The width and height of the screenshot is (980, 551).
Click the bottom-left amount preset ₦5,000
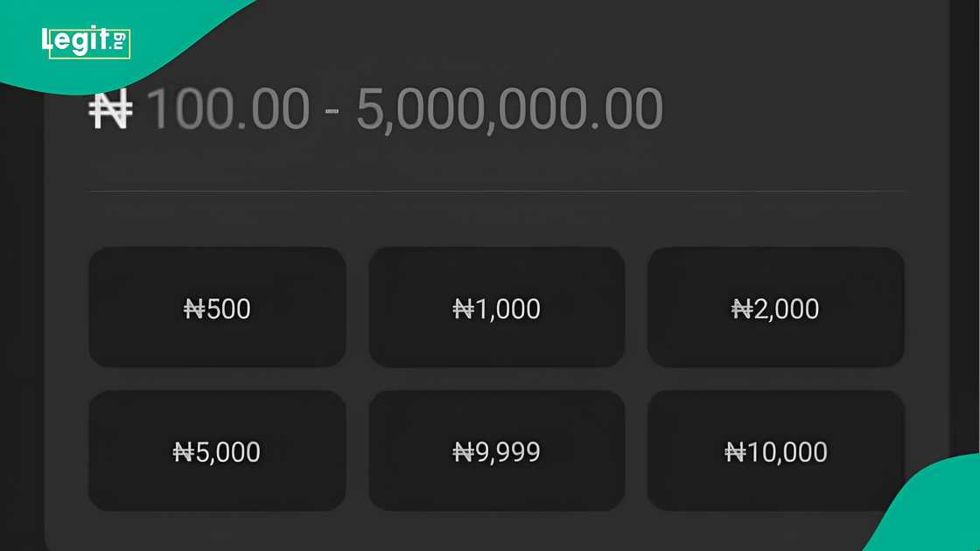[216, 451]
